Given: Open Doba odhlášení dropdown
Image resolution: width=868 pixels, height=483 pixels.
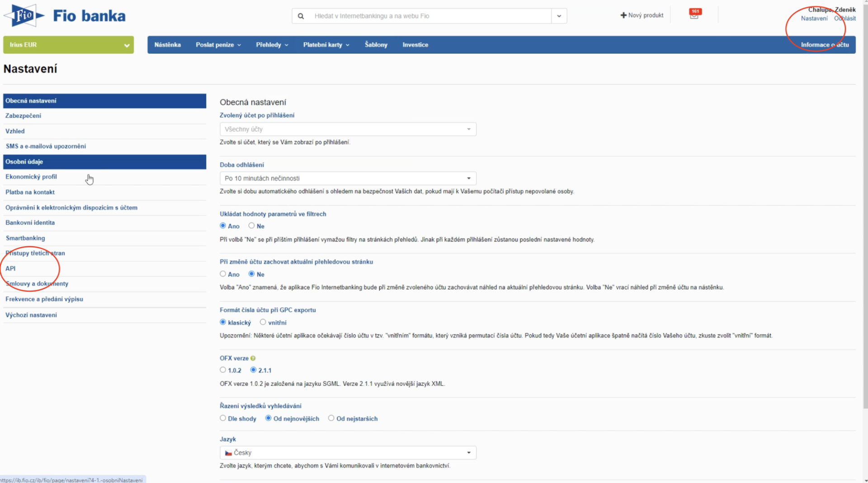Looking at the screenshot, I should [x=348, y=178].
